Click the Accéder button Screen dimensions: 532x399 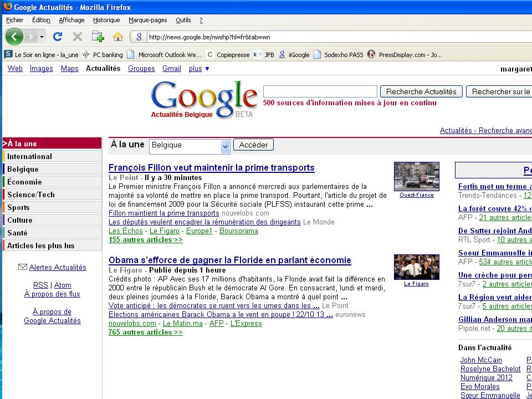253,145
